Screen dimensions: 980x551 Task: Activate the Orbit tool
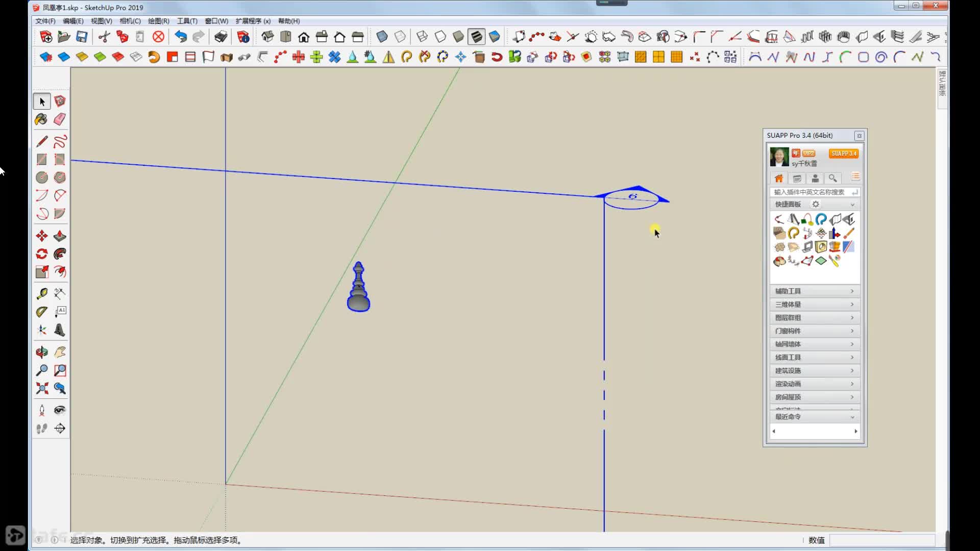(x=42, y=352)
